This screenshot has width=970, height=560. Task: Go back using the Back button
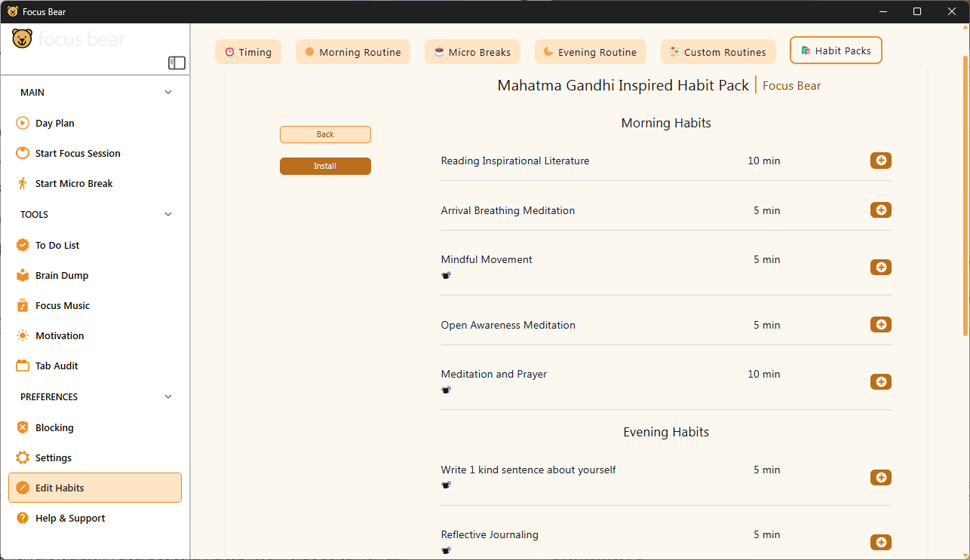pyautogui.click(x=325, y=134)
